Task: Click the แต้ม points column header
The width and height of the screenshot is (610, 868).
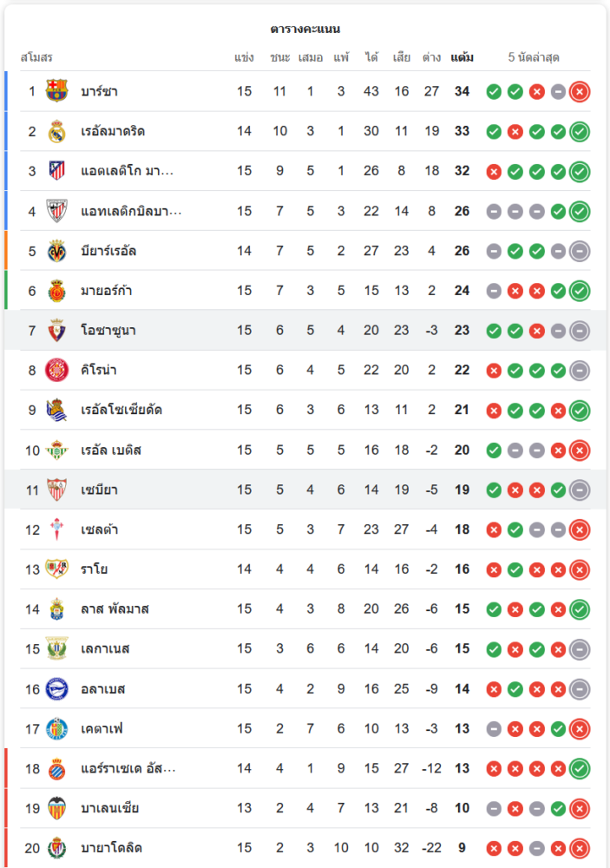Action: [462, 57]
